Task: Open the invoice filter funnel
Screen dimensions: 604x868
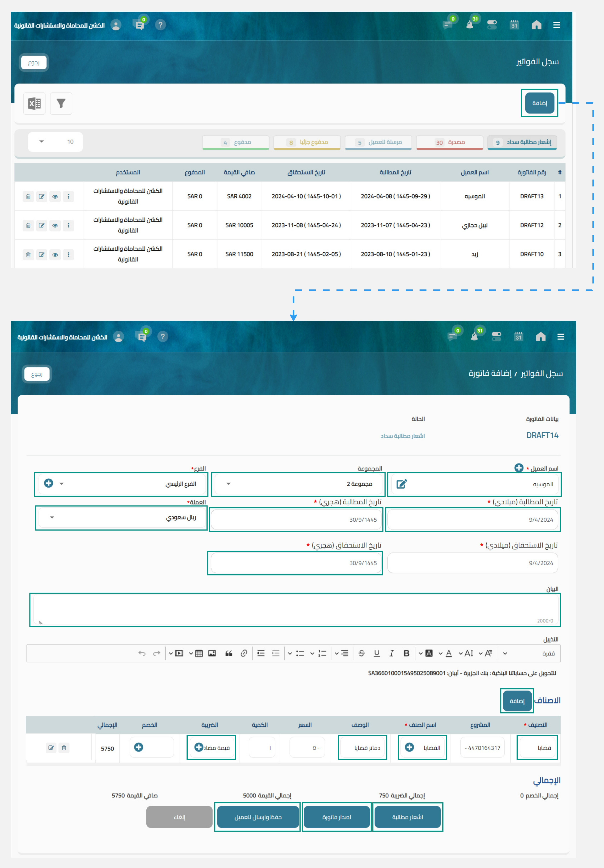Action: click(61, 103)
